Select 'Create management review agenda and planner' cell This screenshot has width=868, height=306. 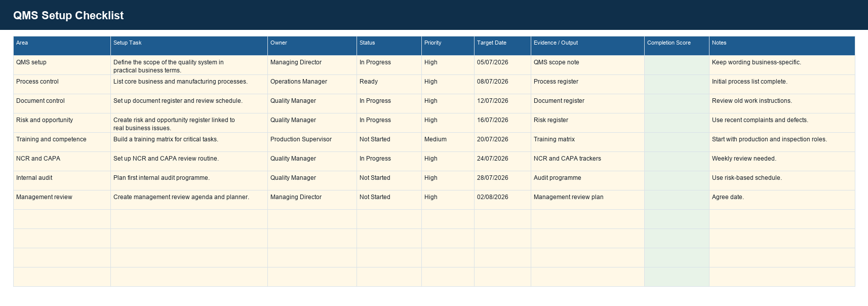[189, 200]
